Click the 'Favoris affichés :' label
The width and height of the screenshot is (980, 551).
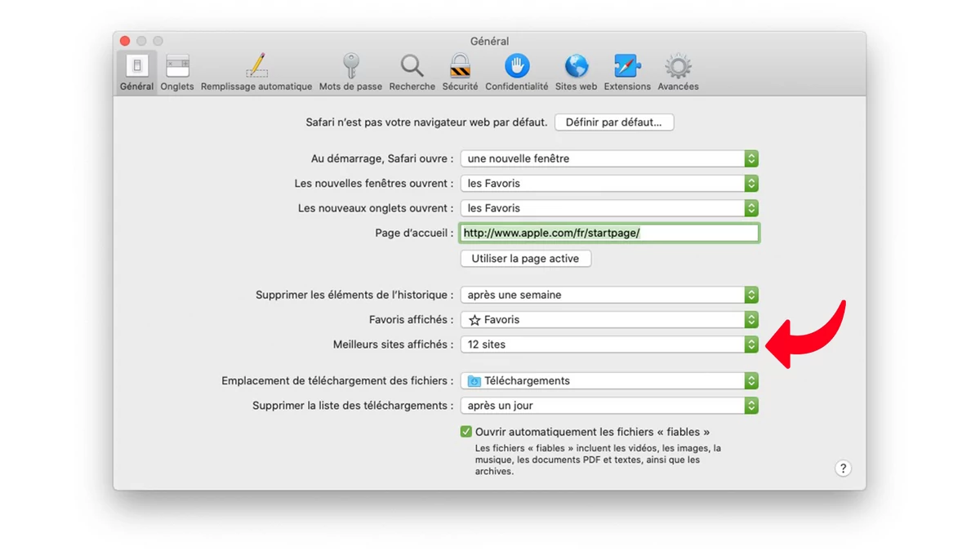pyautogui.click(x=412, y=320)
